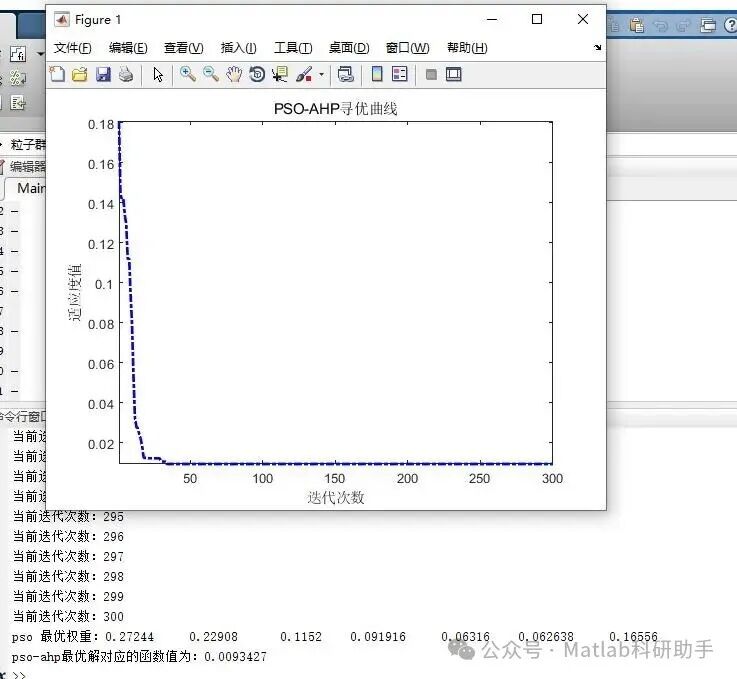Select the Brush data tool

304,74
